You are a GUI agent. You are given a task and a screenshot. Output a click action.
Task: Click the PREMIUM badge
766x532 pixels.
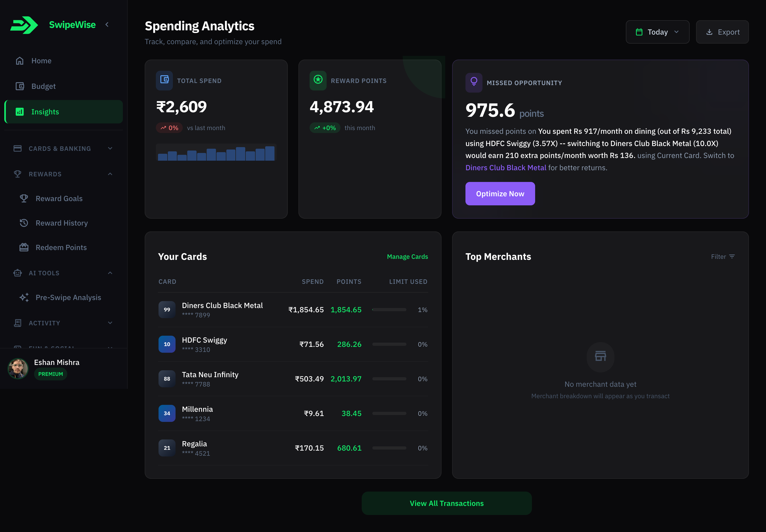51,374
